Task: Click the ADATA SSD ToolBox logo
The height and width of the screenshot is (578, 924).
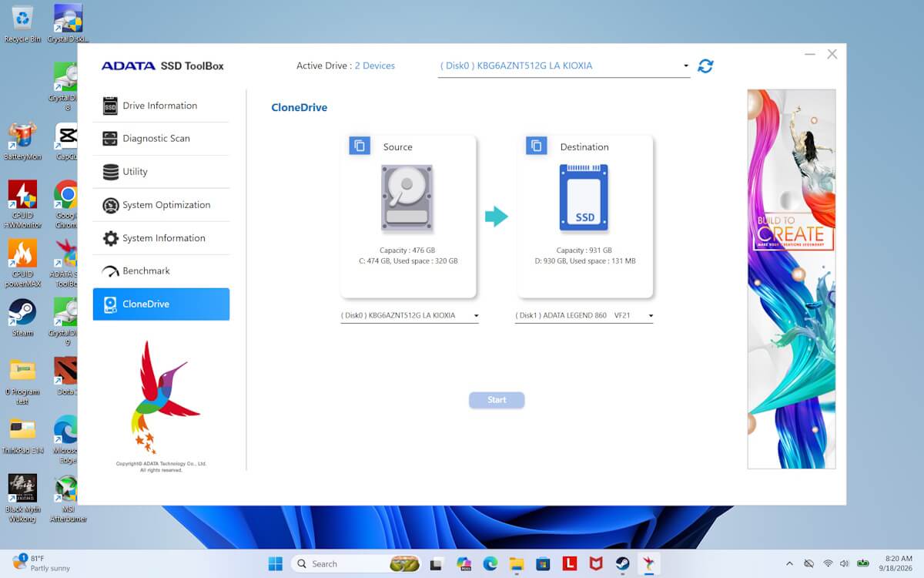Action: 162,66
